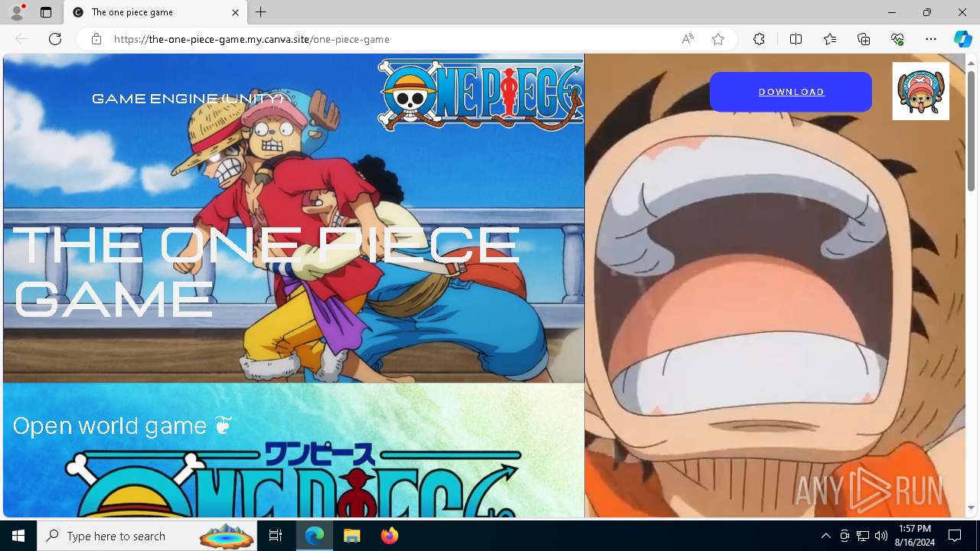Focus the address bar URL
Image resolution: width=980 pixels, height=551 pixels.
pyautogui.click(x=251, y=39)
